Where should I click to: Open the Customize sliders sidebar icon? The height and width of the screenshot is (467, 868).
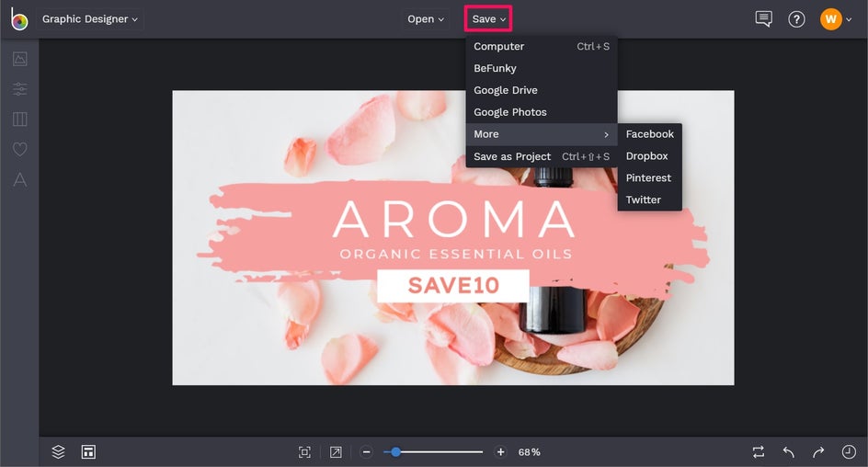(20, 88)
